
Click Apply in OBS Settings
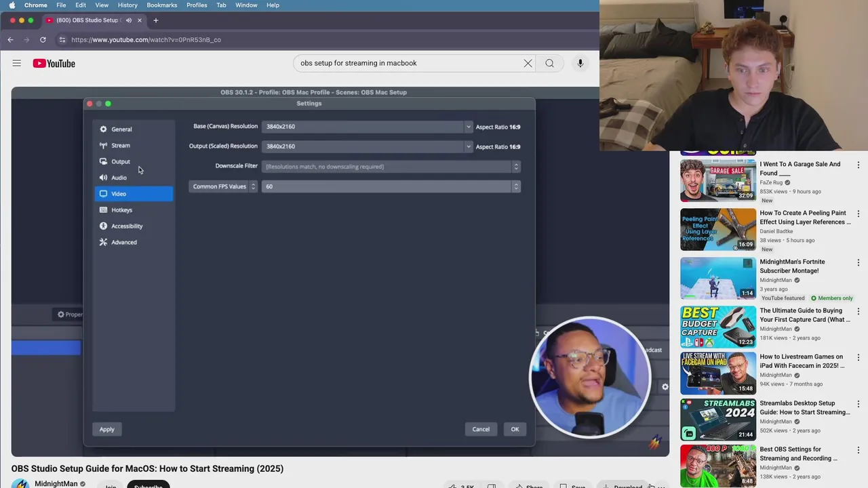pyautogui.click(x=107, y=429)
